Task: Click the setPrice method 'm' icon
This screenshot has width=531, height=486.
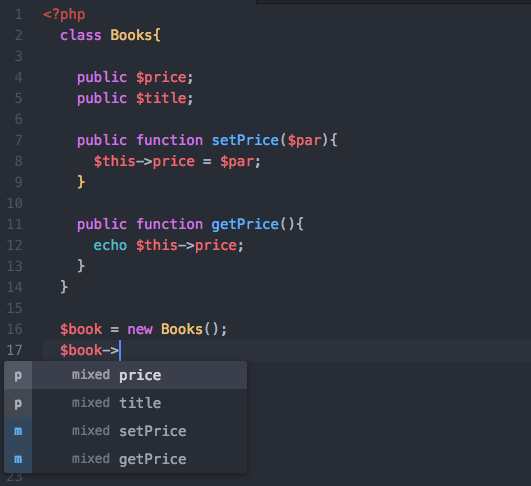Action: (18, 431)
